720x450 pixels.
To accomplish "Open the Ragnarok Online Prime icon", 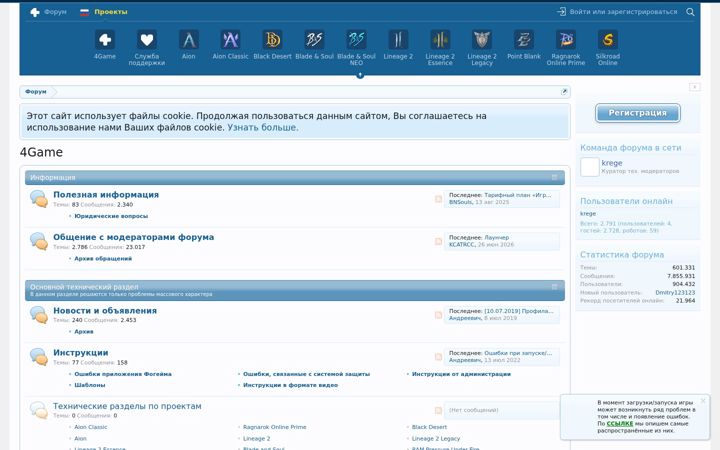I will pos(566,39).
